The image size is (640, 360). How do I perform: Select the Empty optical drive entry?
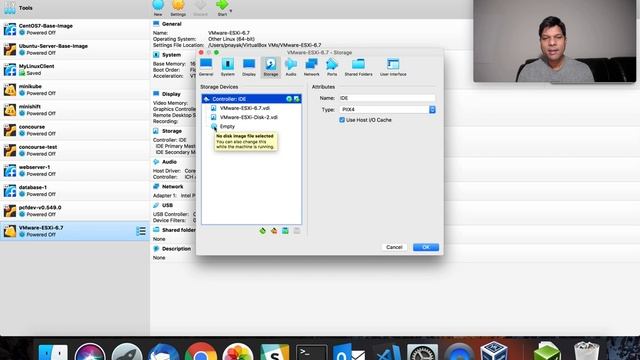[223, 127]
